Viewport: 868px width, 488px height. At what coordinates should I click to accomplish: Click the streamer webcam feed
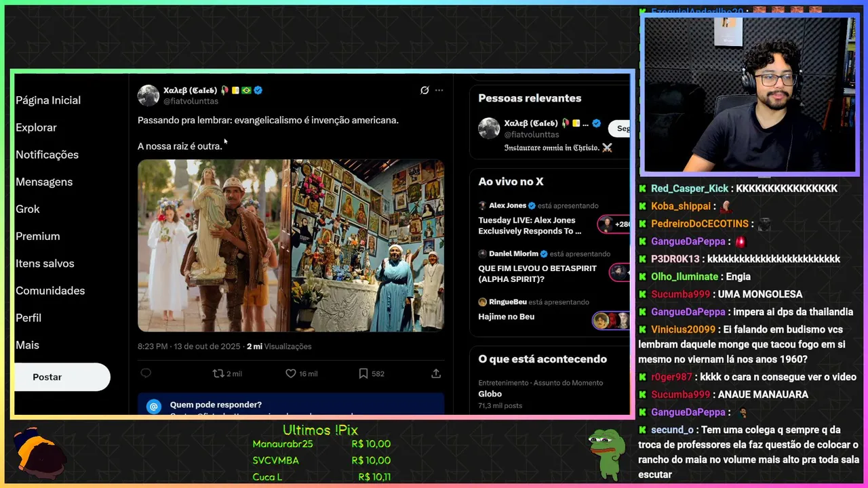[x=750, y=95]
